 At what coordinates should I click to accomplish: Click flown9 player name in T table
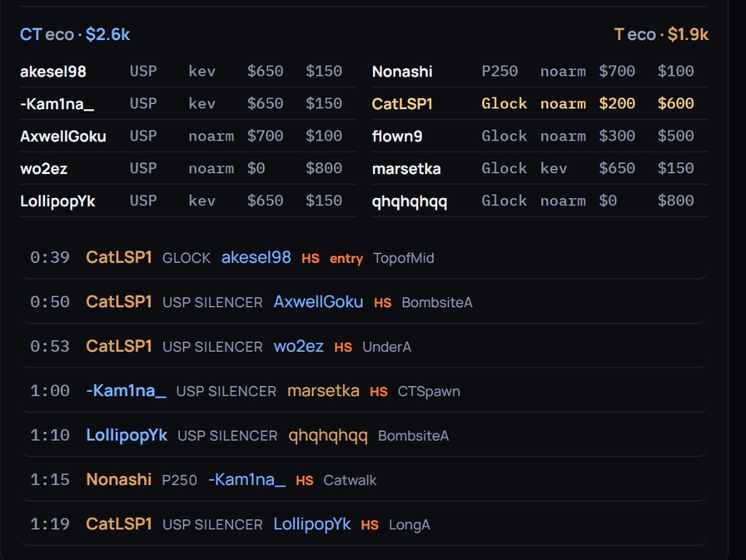(x=397, y=136)
